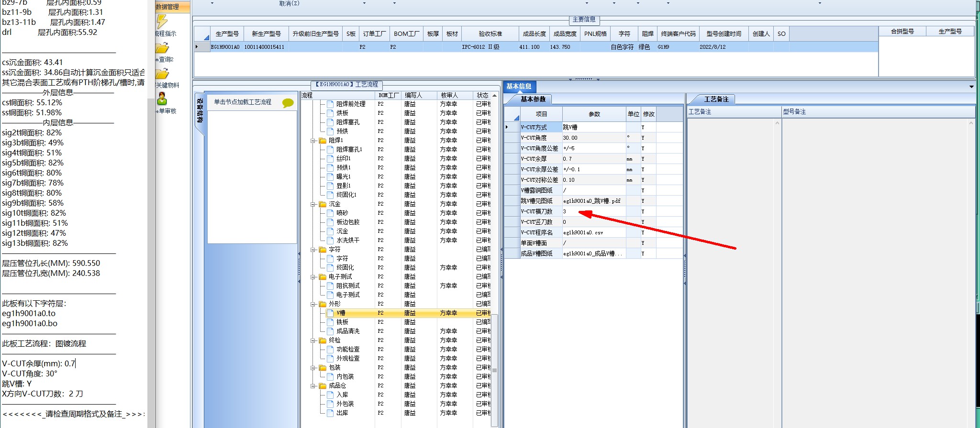The image size is (980, 428).
Task: Click the document icon of 功能检查
Action: click(330, 349)
